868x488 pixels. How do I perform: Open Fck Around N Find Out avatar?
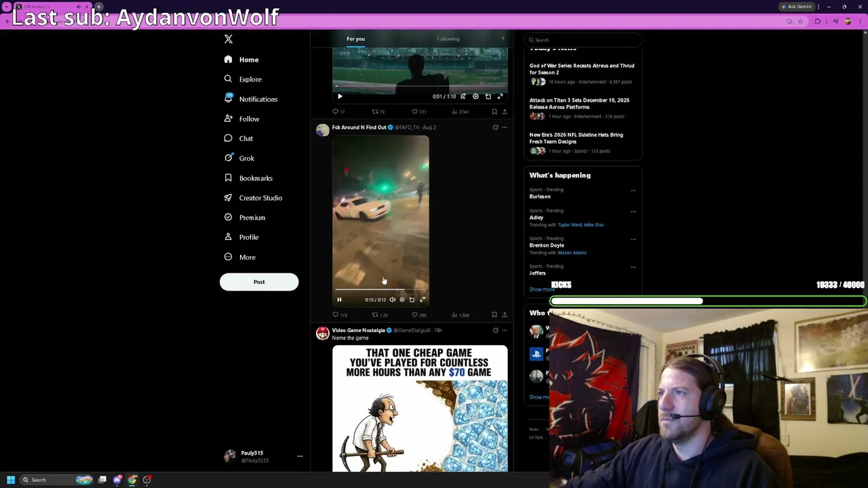click(x=322, y=130)
